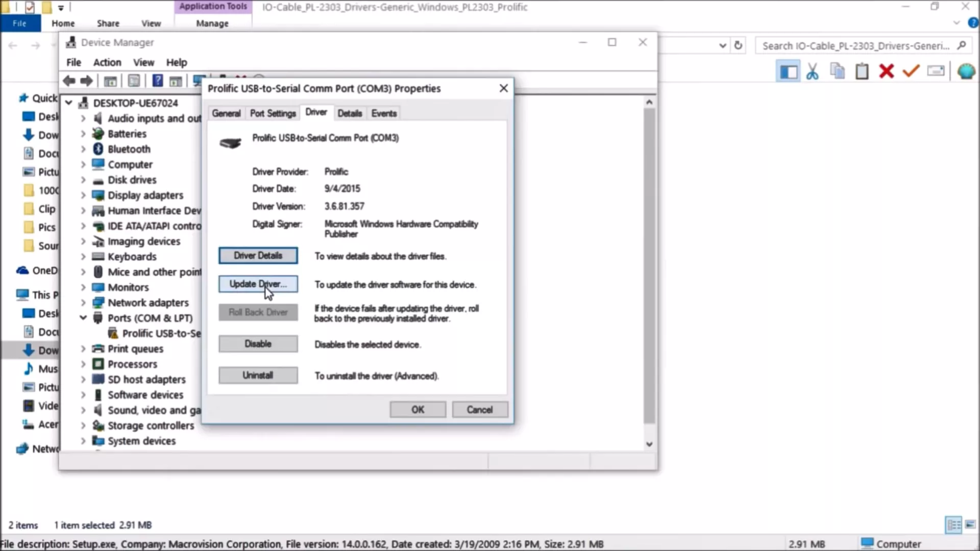Click the orange checkmark icon in Explorer
980x551 pixels.
tap(911, 71)
